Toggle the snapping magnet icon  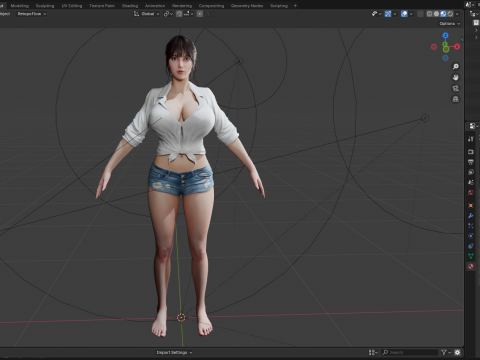[179, 14]
